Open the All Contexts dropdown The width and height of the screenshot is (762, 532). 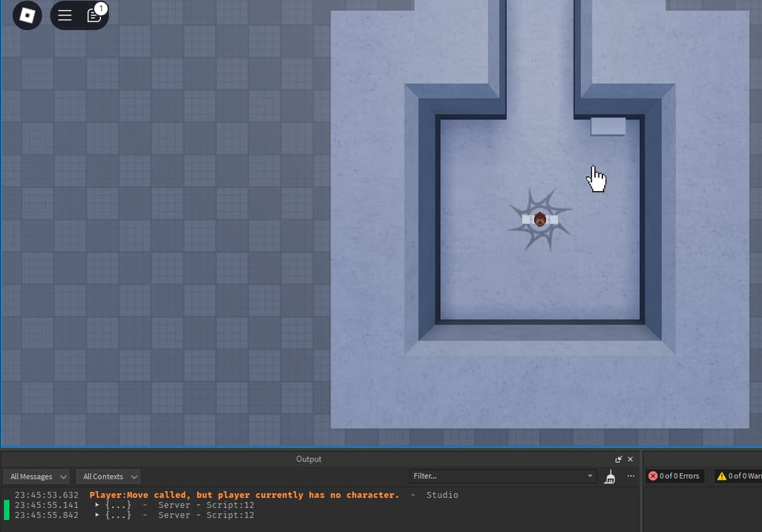click(x=108, y=477)
